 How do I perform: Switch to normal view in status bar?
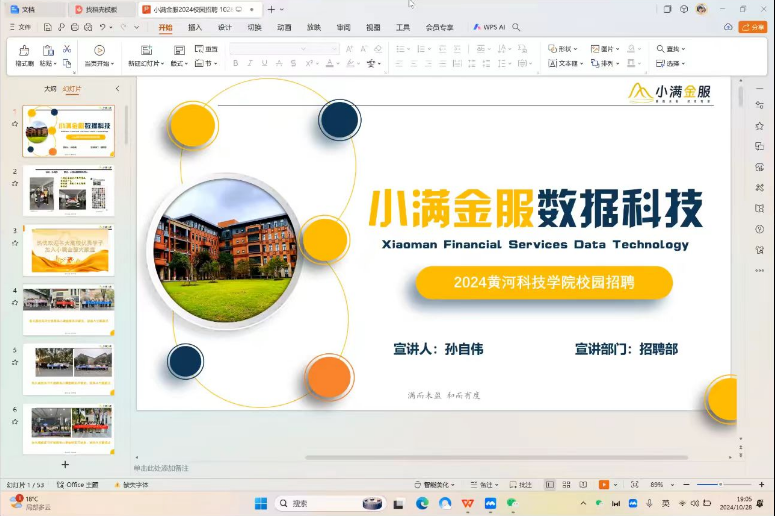550,485
